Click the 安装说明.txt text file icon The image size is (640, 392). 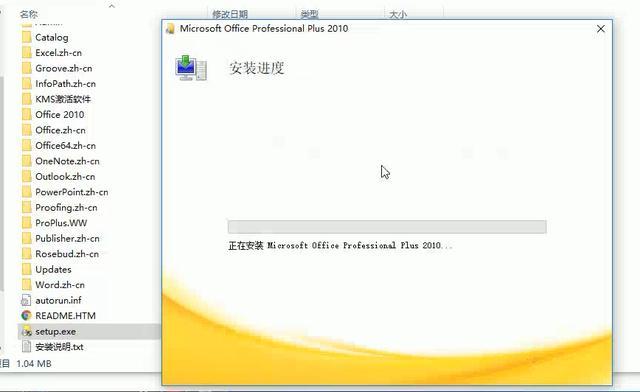(x=27, y=347)
